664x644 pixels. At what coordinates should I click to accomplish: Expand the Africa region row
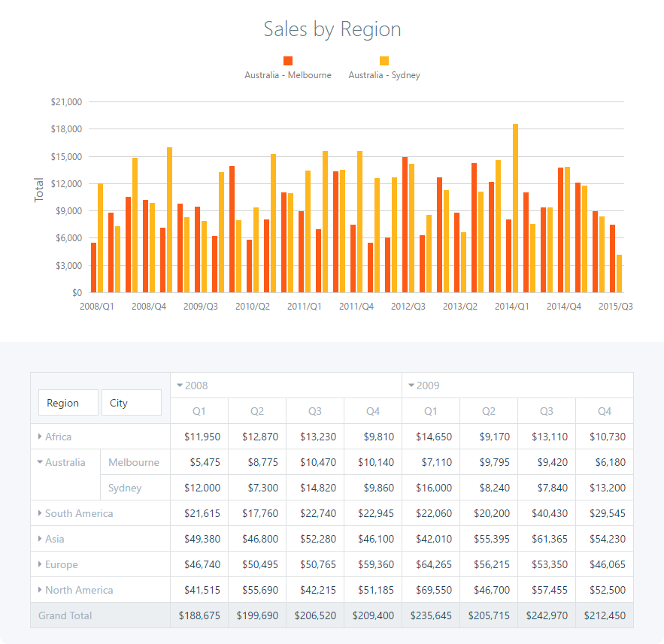tap(40, 437)
